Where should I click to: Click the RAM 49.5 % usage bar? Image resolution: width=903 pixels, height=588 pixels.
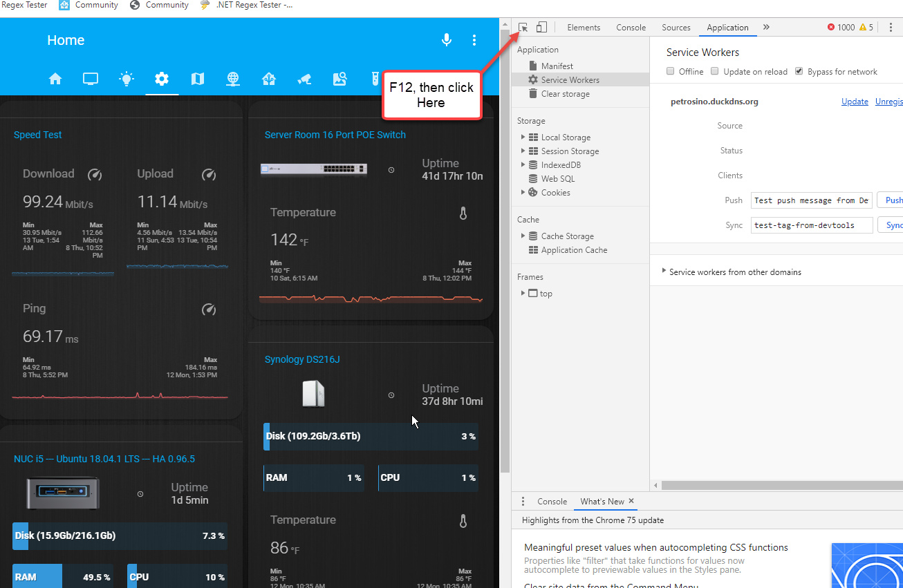tap(62, 577)
